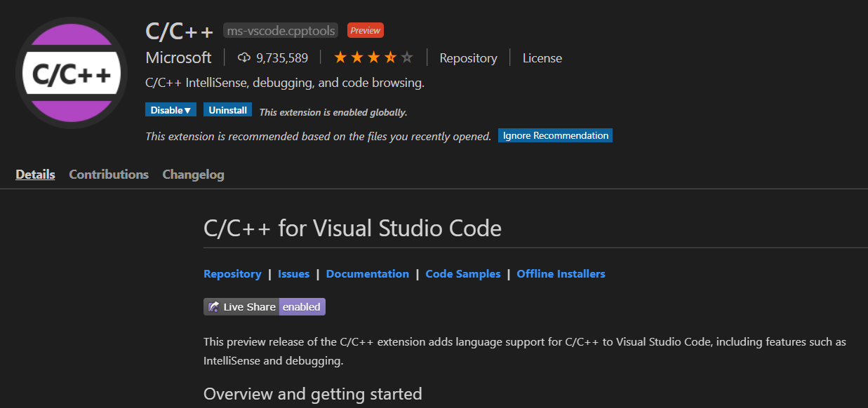Click the star rating icons
The height and width of the screenshot is (408, 868).
click(373, 57)
